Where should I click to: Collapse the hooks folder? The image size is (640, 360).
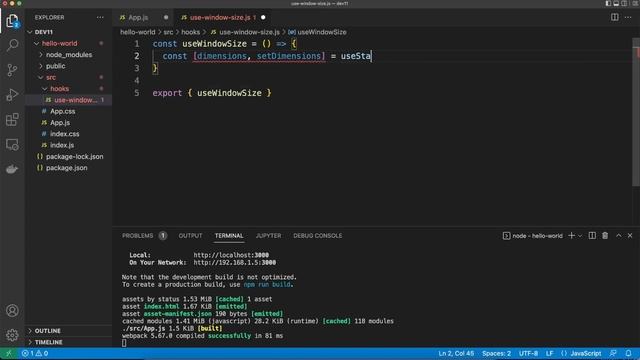[45, 89]
